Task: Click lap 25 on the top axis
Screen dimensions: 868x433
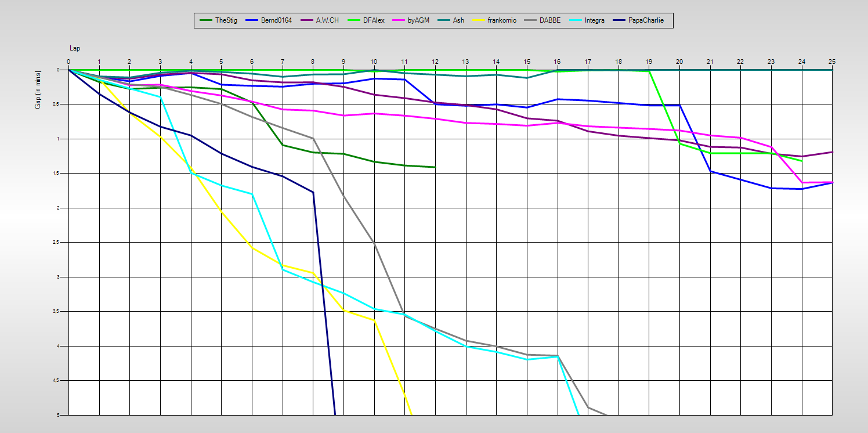Action: pos(831,62)
